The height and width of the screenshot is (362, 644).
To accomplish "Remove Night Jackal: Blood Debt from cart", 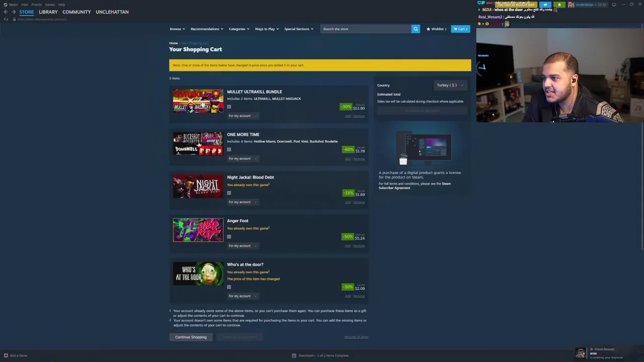I will [359, 202].
